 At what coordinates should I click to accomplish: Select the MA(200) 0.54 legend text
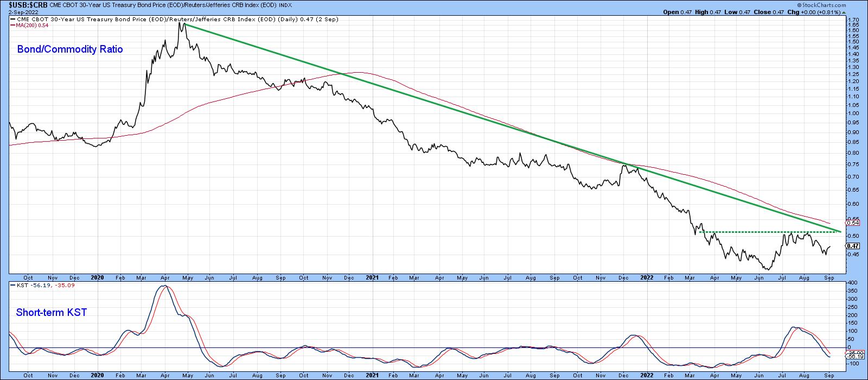coord(31,26)
